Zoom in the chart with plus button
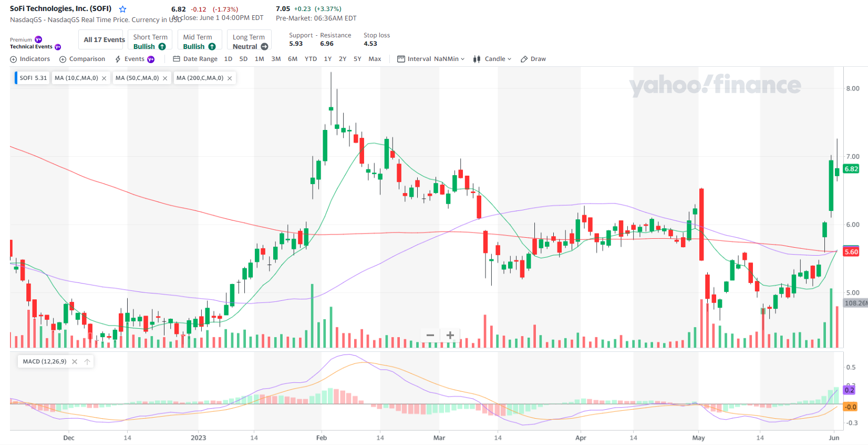The image size is (868, 445). 450,335
